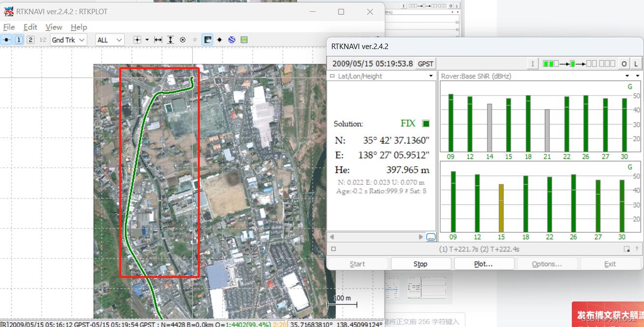Open the ALL quality filter dropdown
The height and width of the screenshot is (327, 644).
[110, 40]
